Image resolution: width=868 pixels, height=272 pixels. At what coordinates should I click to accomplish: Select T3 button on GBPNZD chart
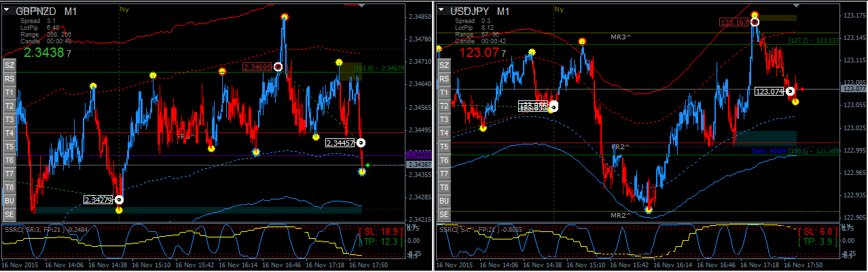click(10, 119)
